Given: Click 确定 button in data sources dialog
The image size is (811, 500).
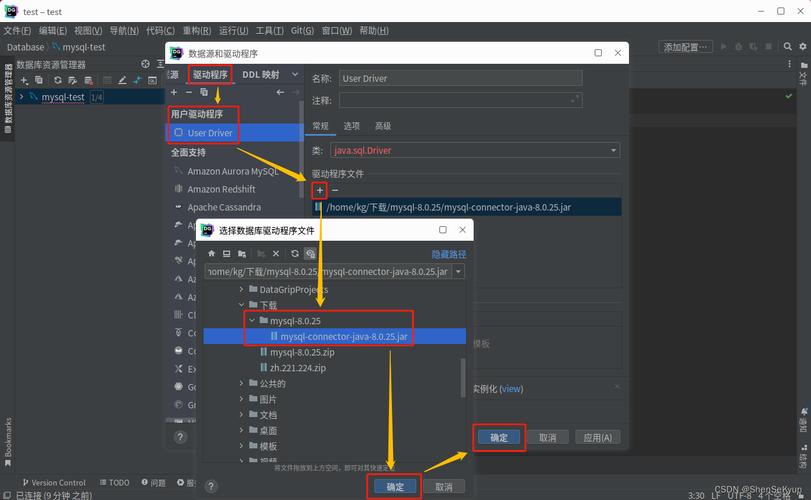Looking at the screenshot, I should pyautogui.click(x=499, y=437).
